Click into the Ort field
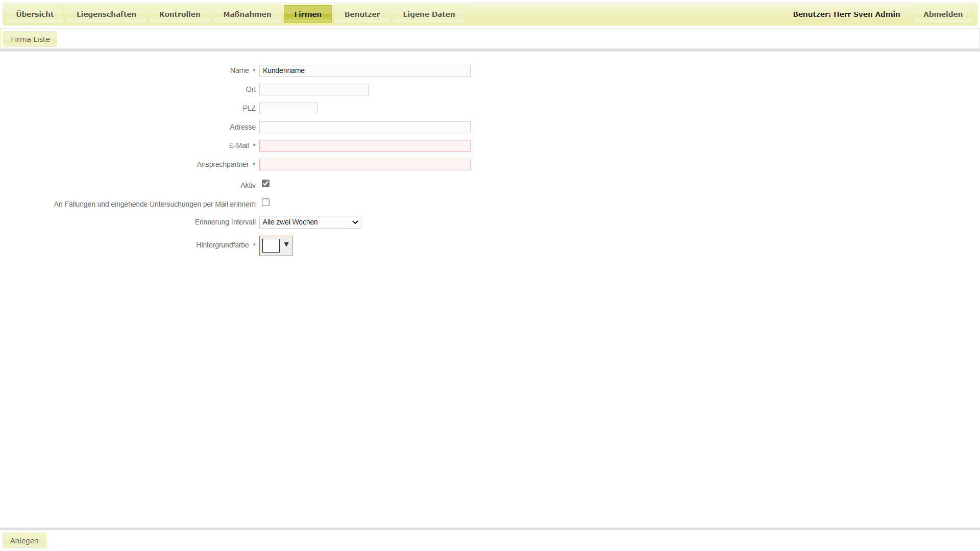980x551 pixels. [313, 90]
